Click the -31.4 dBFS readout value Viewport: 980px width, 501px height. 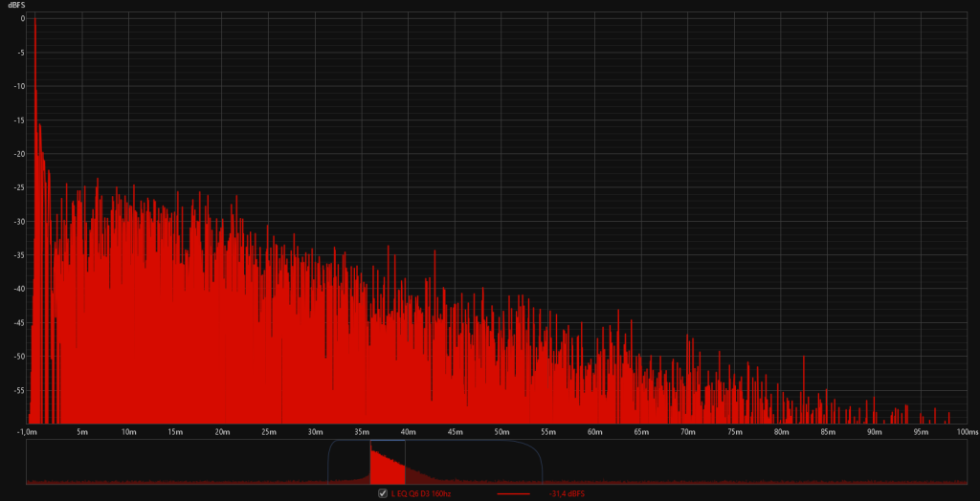coord(566,493)
